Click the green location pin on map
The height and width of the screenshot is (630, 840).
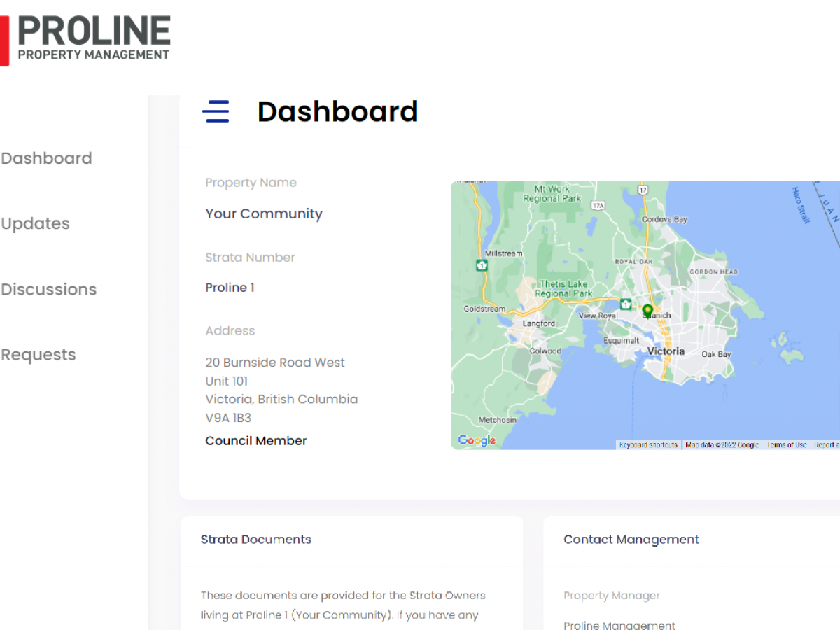click(x=647, y=311)
